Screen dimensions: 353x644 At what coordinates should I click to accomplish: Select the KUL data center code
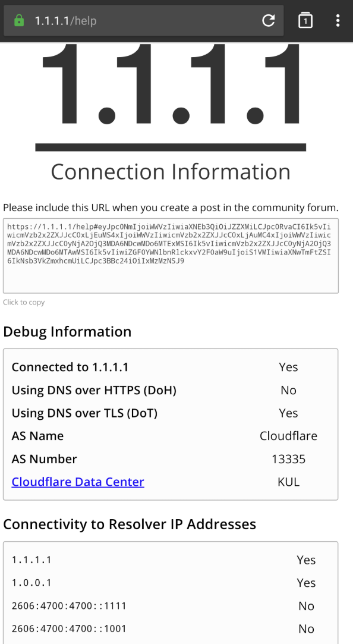pyautogui.click(x=289, y=482)
